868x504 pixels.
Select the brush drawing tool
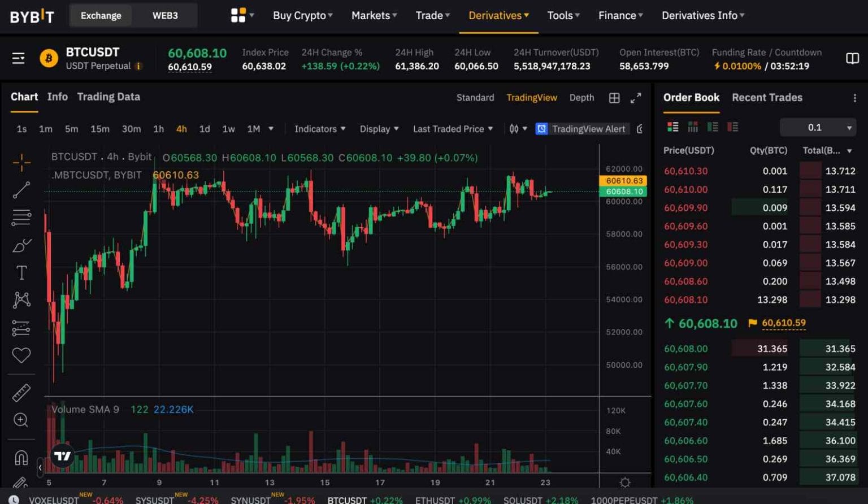(21, 244)
